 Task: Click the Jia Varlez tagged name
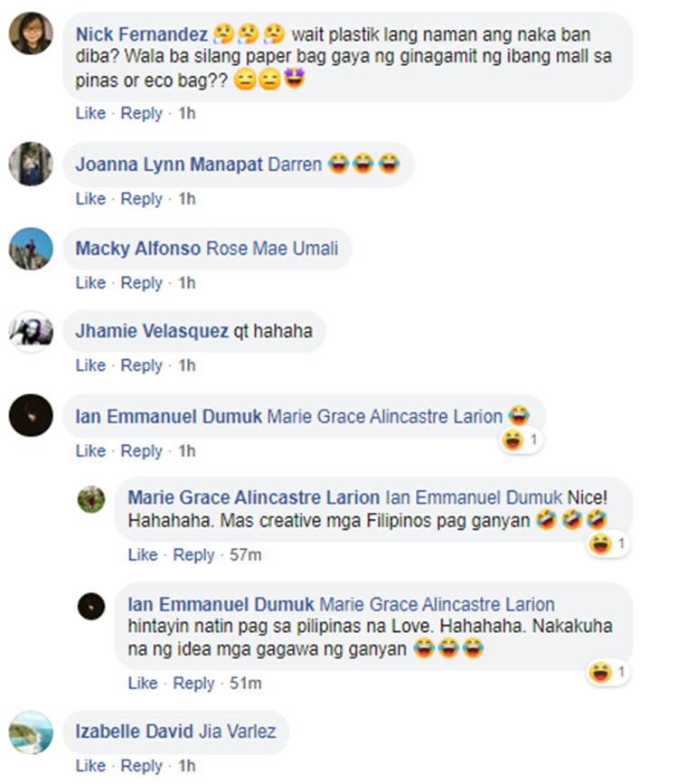click(238, 732)
